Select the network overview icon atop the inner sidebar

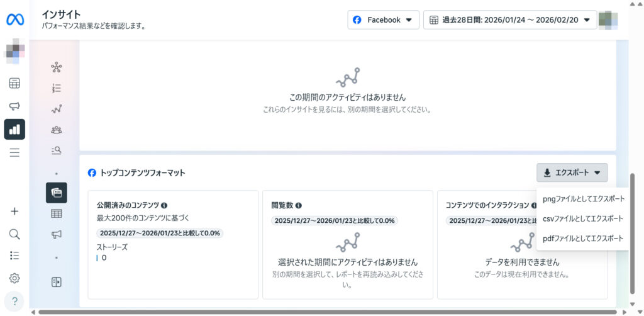coord(57,67)
